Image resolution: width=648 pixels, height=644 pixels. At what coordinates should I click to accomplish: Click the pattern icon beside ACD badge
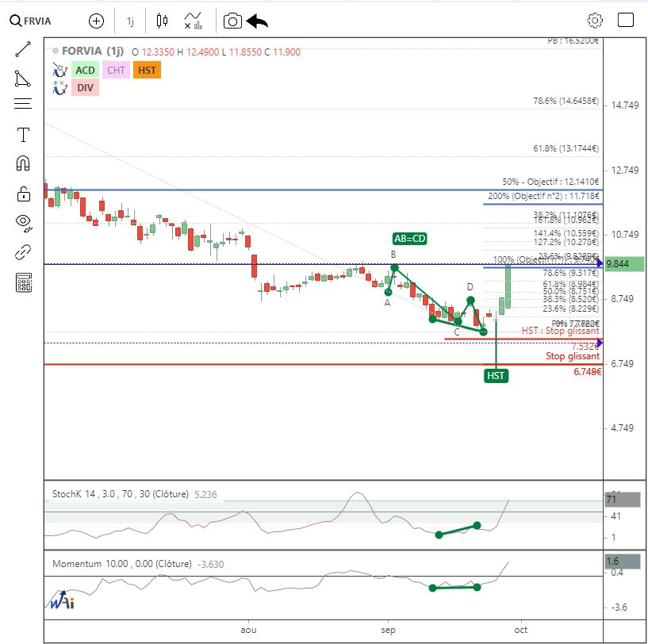[60, 71]
